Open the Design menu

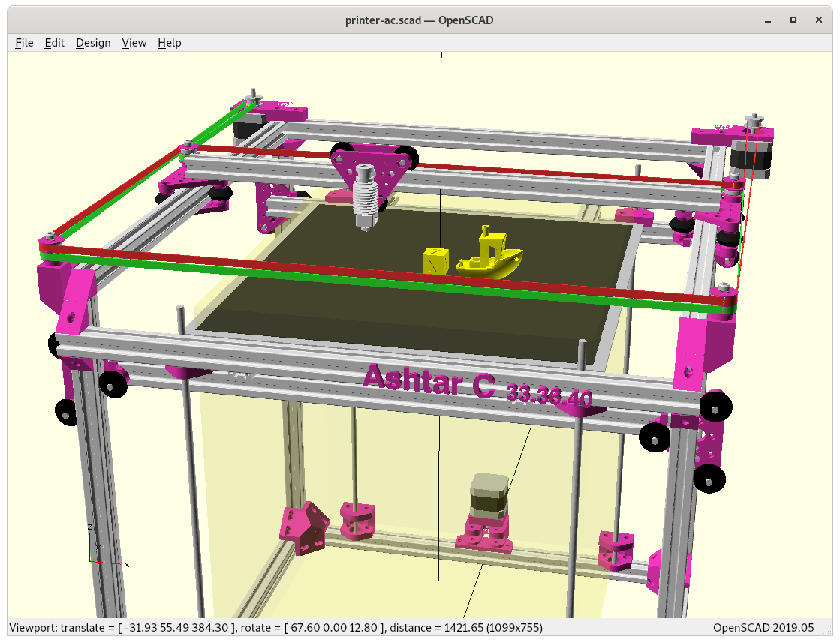coord(93,43)
